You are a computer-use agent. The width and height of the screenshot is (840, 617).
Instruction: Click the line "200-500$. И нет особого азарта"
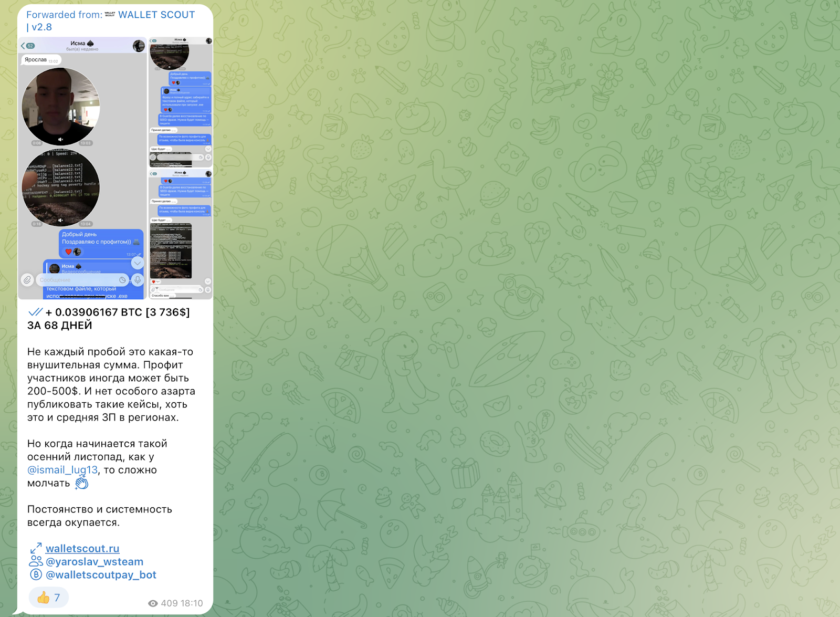point(111,391)
